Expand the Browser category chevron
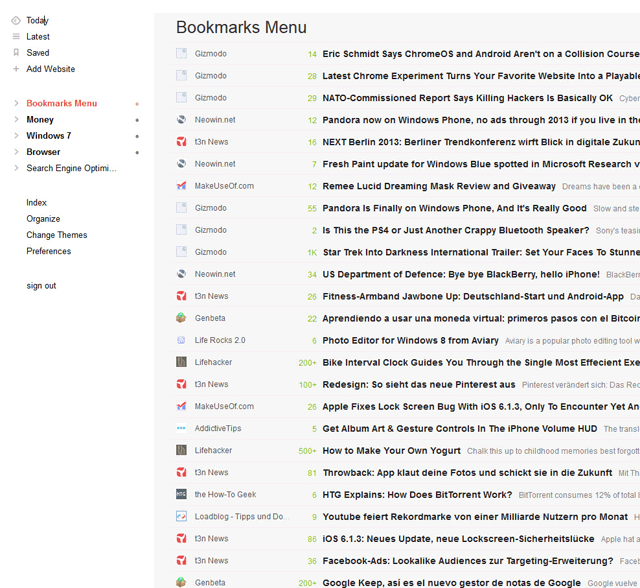The image size is (640, 588). click(16, 152)
